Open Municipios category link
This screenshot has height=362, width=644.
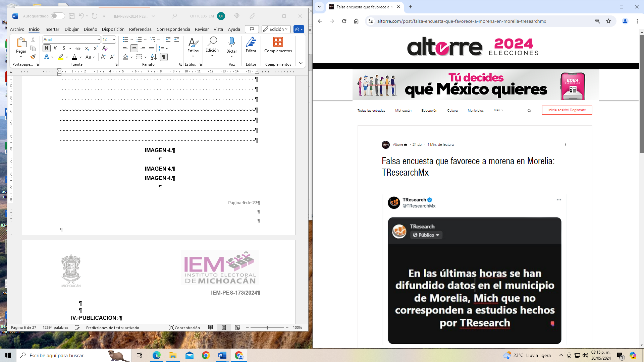476,110
